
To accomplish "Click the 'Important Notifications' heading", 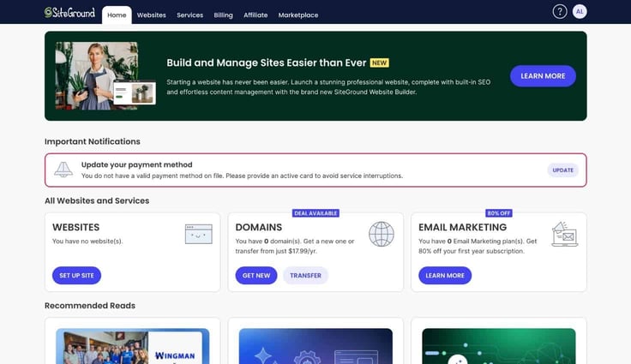I will pyautogui.click(x=92, y=141).
